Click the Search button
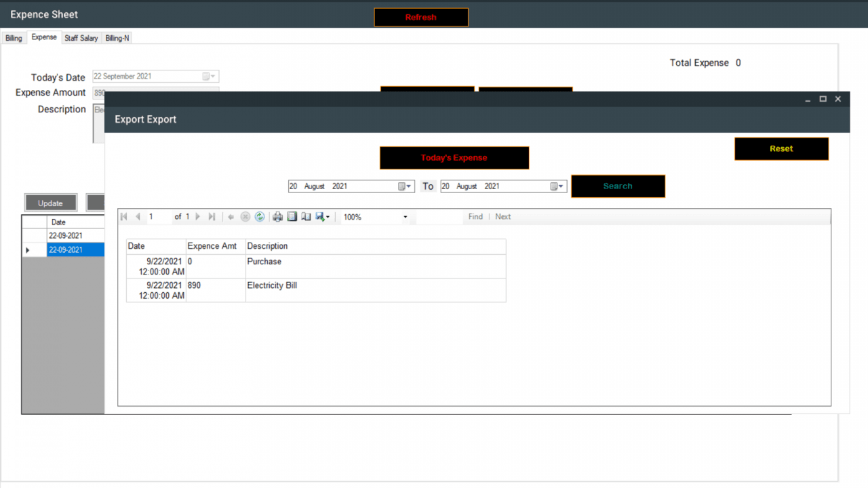Image resolution: width=868 pixels, height=488 pixels. [x=618, y=186]
